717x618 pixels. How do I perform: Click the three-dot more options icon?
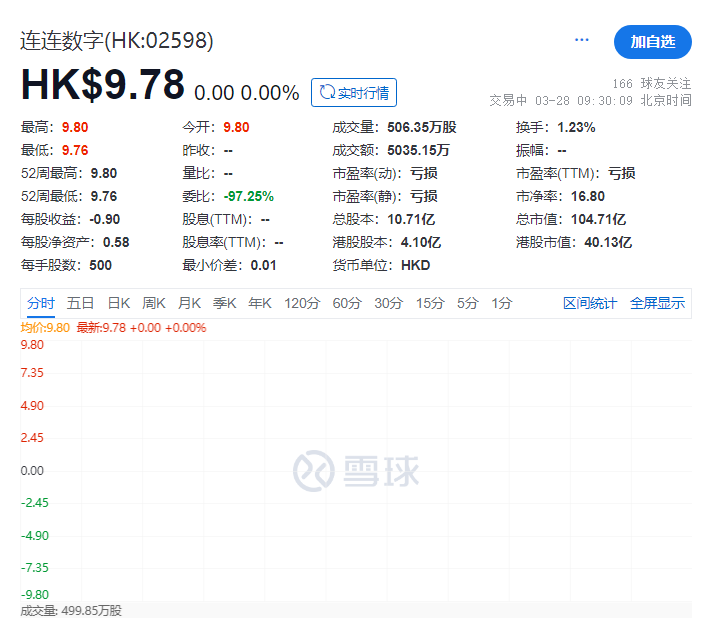pyautogui.click(x=582, y=40)
